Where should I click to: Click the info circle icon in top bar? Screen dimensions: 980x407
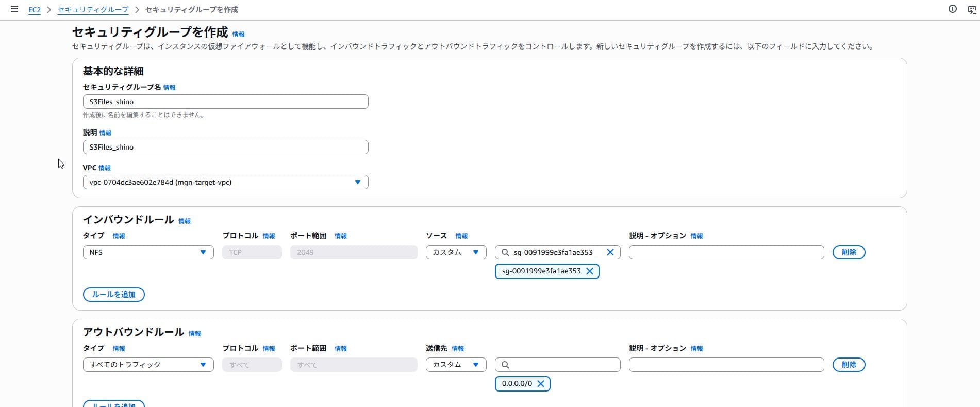953,9
